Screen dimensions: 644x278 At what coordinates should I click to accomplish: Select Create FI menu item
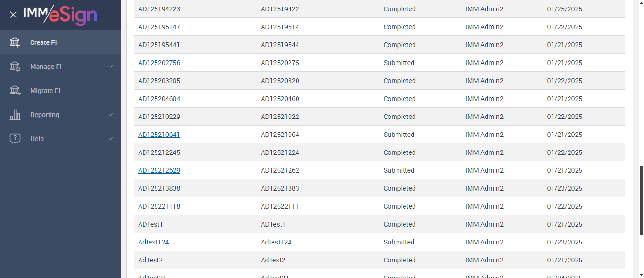click(x=43, y=42)
